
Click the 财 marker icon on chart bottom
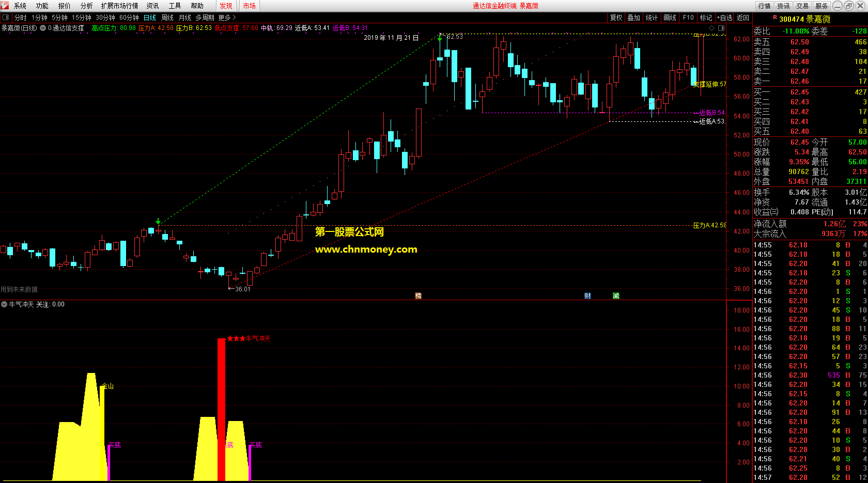point(587,295)
